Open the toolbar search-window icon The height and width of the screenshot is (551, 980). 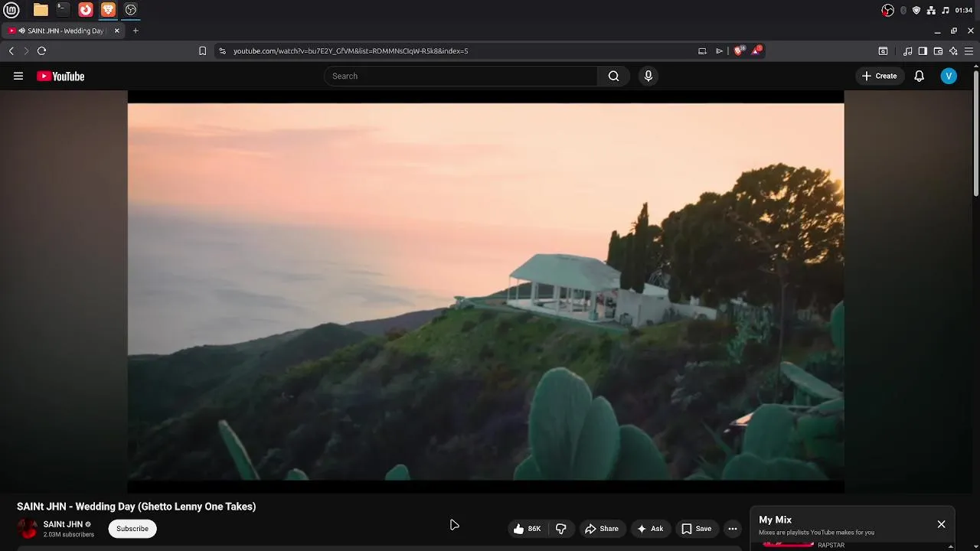click(883, 51)
